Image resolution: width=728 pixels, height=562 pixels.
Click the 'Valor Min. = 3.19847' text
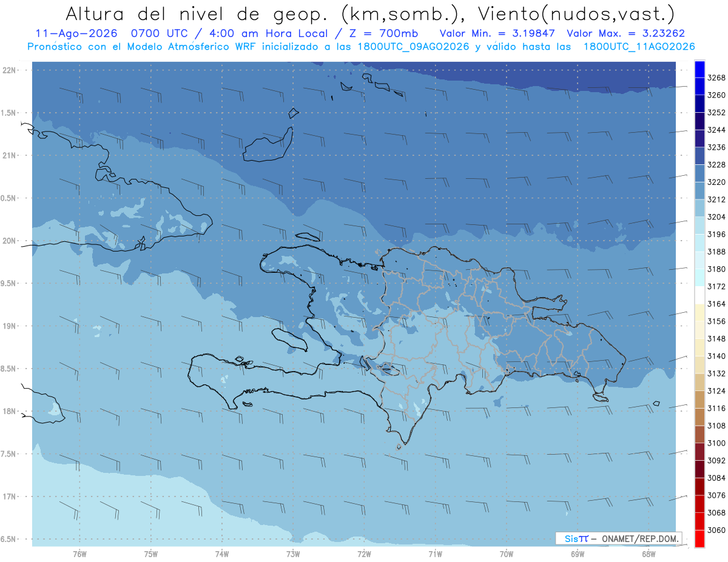[x=496, y=33]
